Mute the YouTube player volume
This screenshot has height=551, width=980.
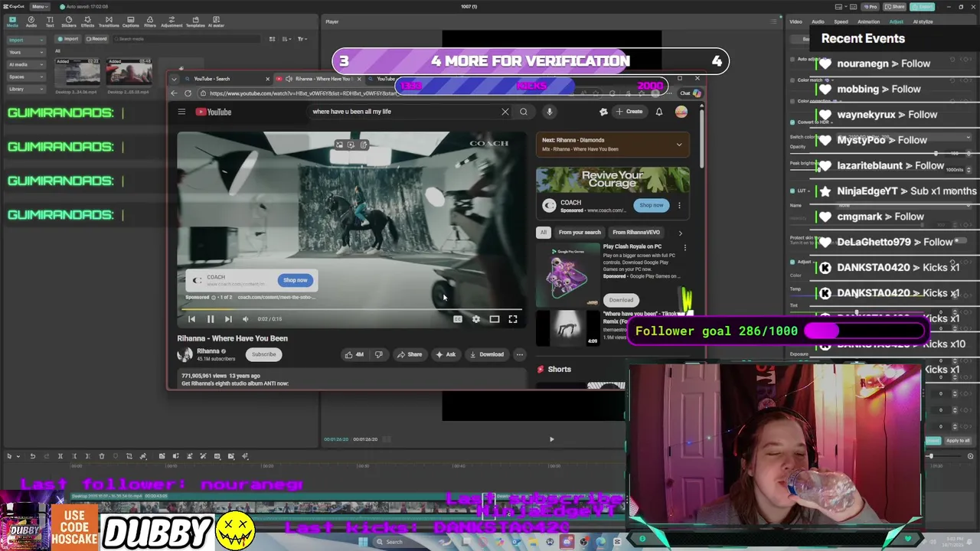tap(246, 319)
